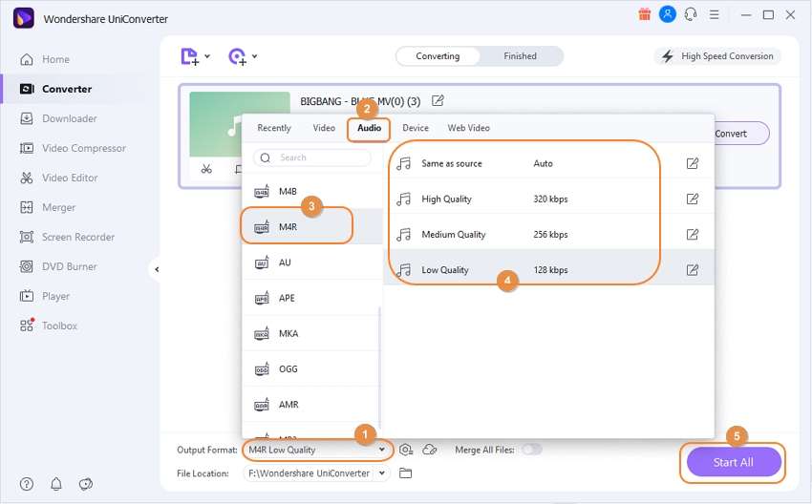The height and width of the screenshot is (504, 812).
Task: Click the cloud upload icon
Action: point(430,450)
